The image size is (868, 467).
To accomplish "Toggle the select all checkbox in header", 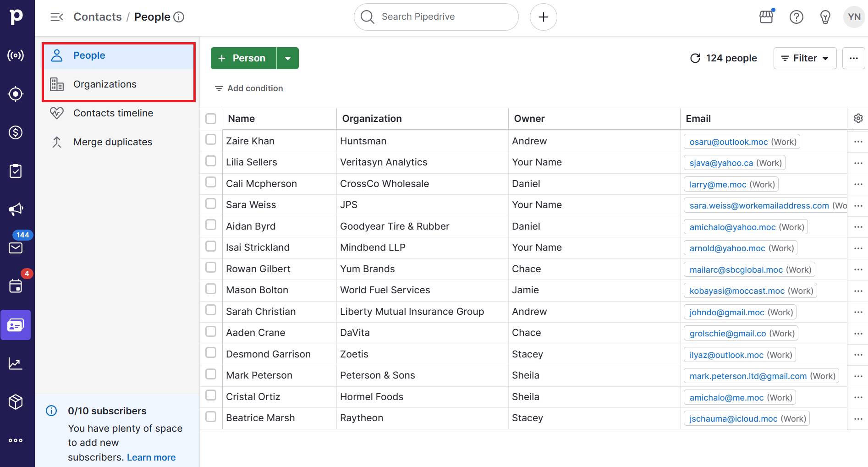I will click(211, 119).
